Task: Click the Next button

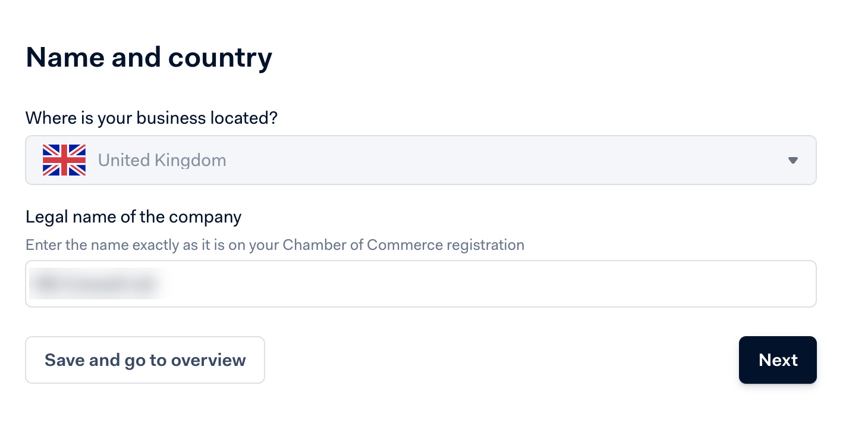Action: 778,360
